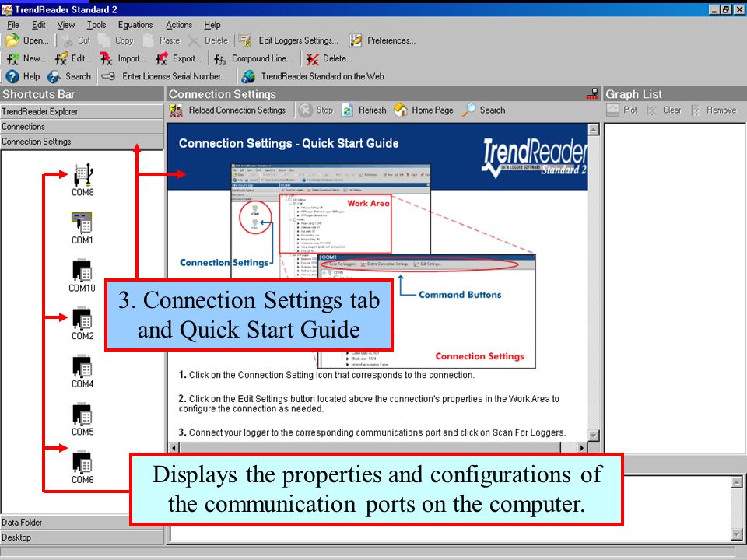The width and height of the screenshot is (747, 560).
Task: Open the Edit menu
Action: click(39, 25)
